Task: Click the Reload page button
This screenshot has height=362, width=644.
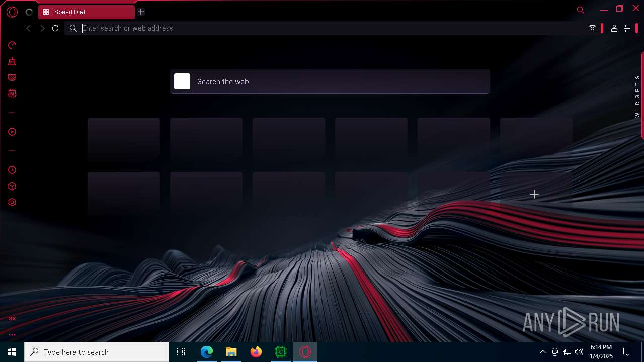Action: point(55,28)
